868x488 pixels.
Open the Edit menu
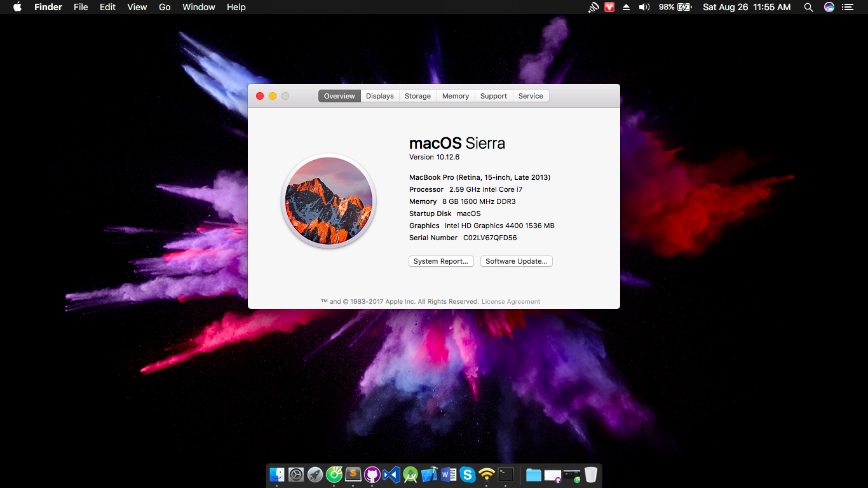[x=107, y=7]
